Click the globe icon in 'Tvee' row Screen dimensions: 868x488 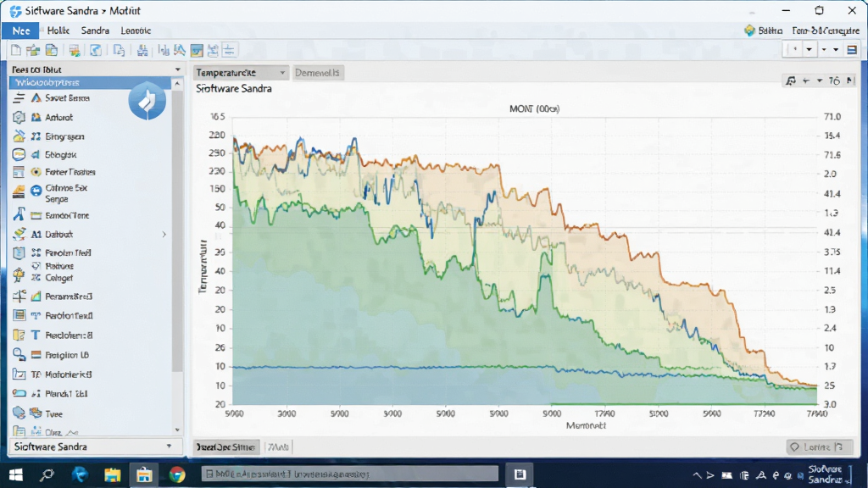point(19,413)
